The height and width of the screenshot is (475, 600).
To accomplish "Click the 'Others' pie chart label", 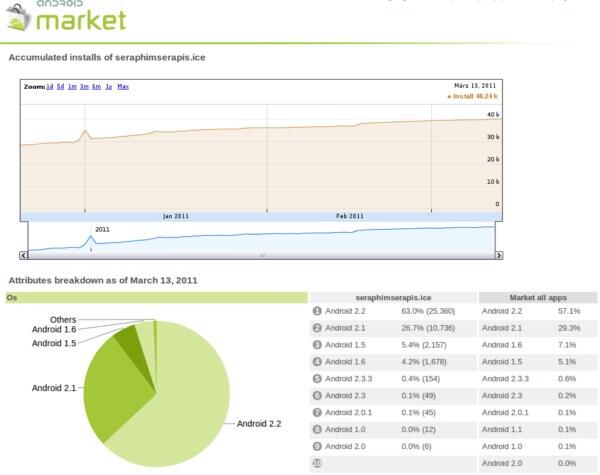I will point(63,320).
